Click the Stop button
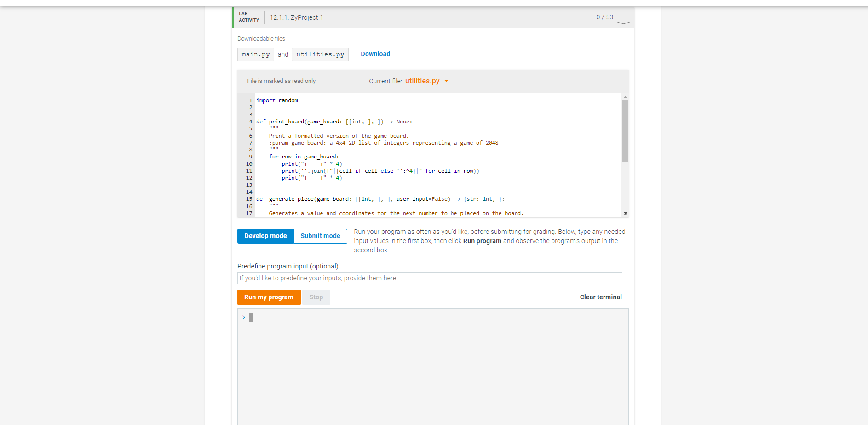 pyautogui.click(x=316, y=297)
